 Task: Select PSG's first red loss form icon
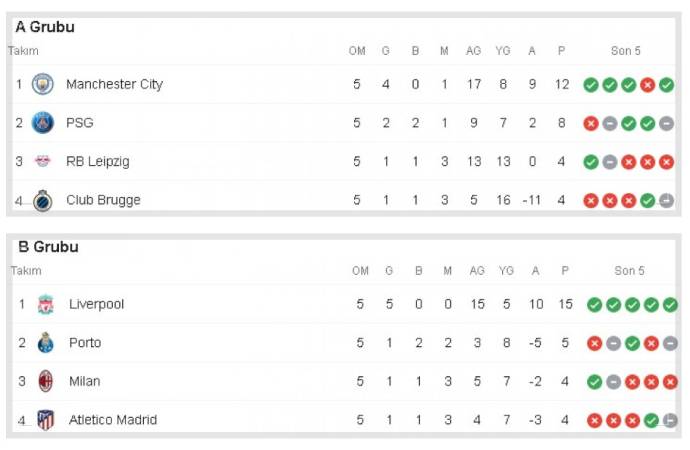pyautogui.click(x=591, y=124)
